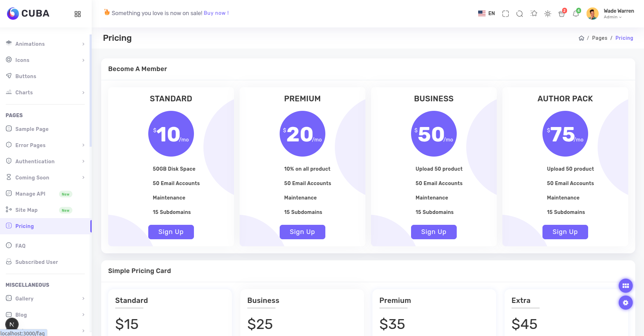Open the EN language selector
Screen dimensions: 644x336
pyautogui.click(x=487, y=13)
